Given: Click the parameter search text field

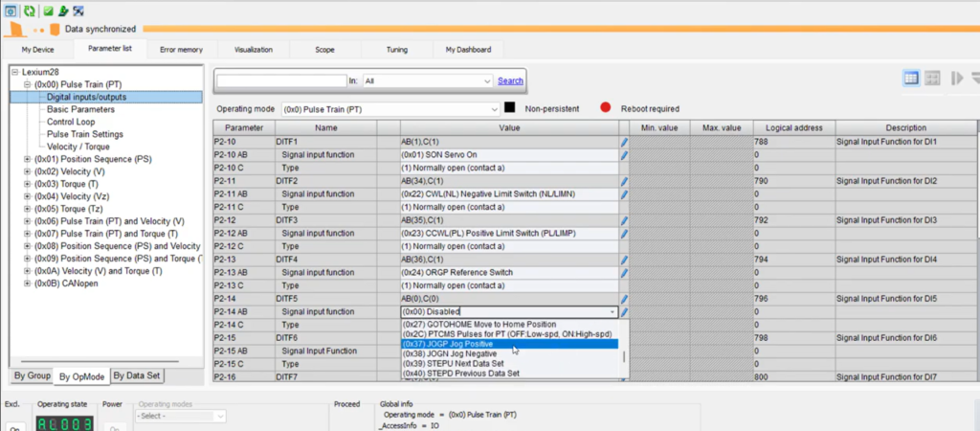Looking at the screenshot, I should coord(280,81).
